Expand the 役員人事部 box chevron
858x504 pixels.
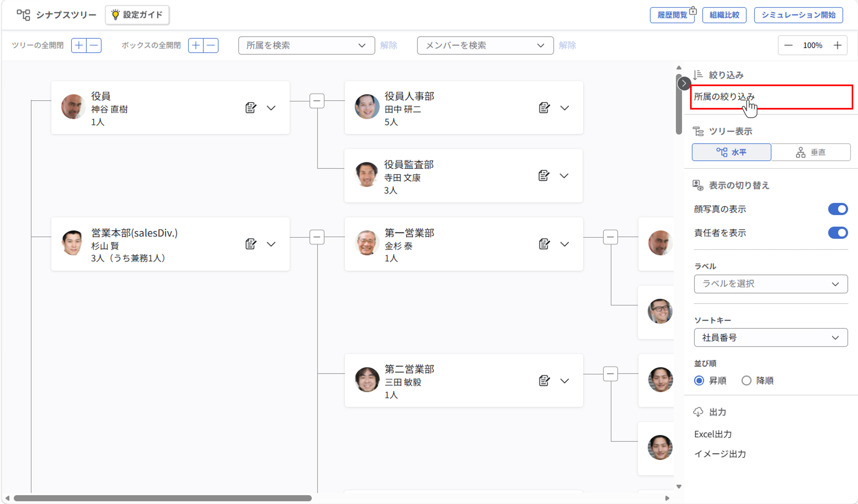click(x=565, y=108)
